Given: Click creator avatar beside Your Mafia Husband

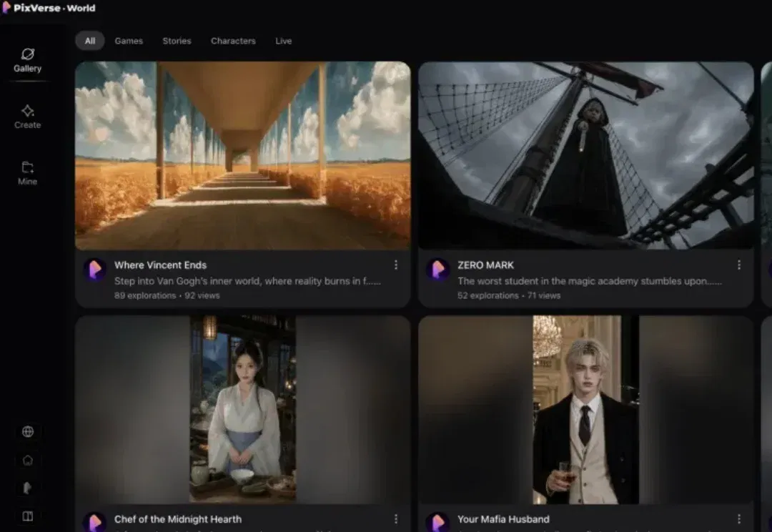Looking at the screenshot, I should click(x=437, y=522).
